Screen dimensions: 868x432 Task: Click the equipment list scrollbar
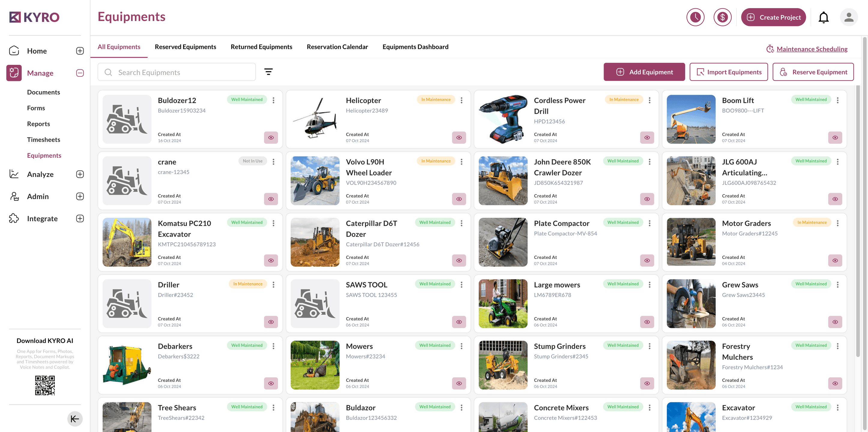(x=858, y=221)
